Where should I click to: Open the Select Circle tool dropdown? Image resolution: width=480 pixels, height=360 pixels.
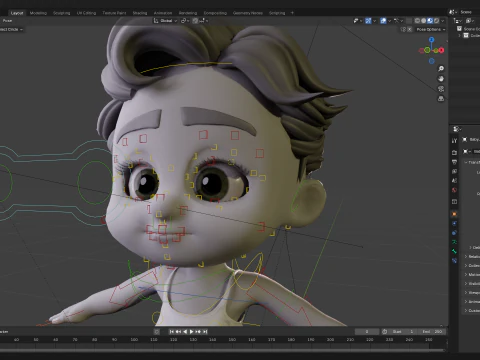(12, 29)
